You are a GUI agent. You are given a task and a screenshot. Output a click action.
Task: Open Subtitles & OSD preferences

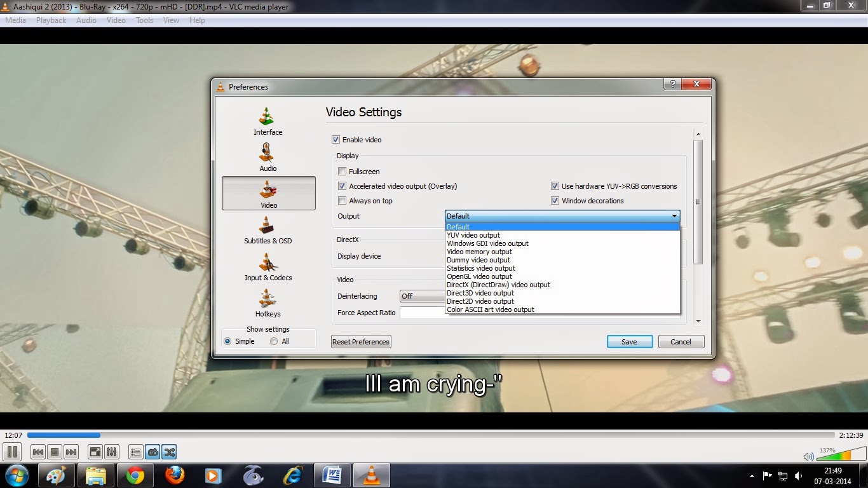tap(268, 229)
